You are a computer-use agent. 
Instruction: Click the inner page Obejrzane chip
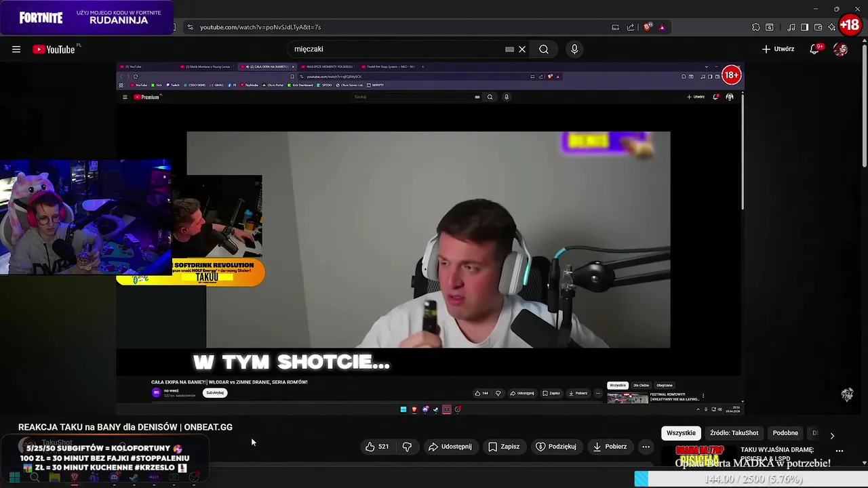(665, 385)
